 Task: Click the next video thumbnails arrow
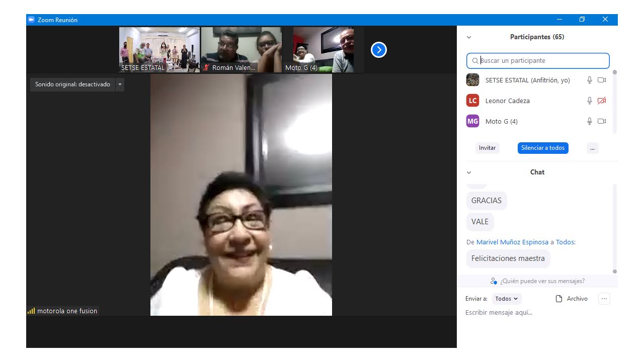tap(378, 50)
